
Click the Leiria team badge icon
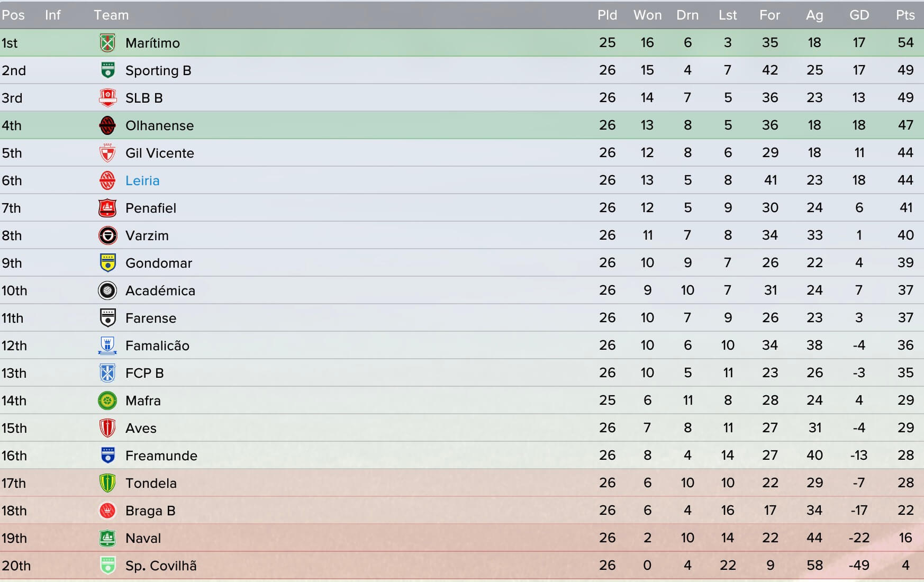coord(107,180)
